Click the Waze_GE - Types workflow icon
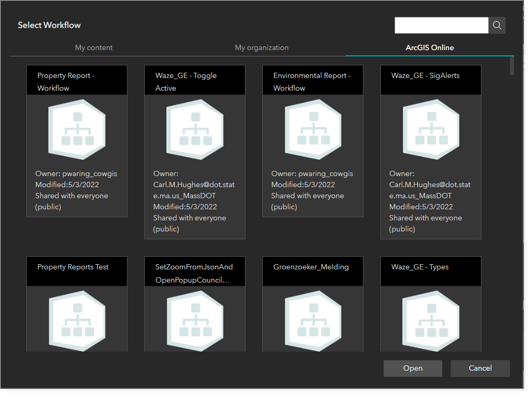Screen dimensions: 532x397 [x=430, y=319]
